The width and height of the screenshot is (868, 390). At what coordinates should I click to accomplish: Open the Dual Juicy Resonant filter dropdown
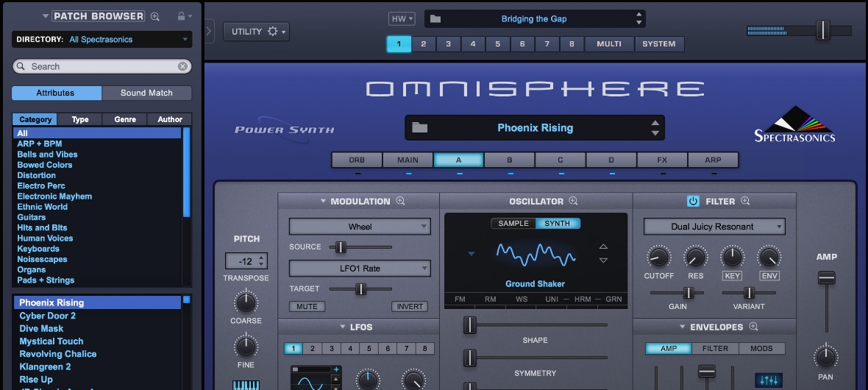tap(714, 227)
